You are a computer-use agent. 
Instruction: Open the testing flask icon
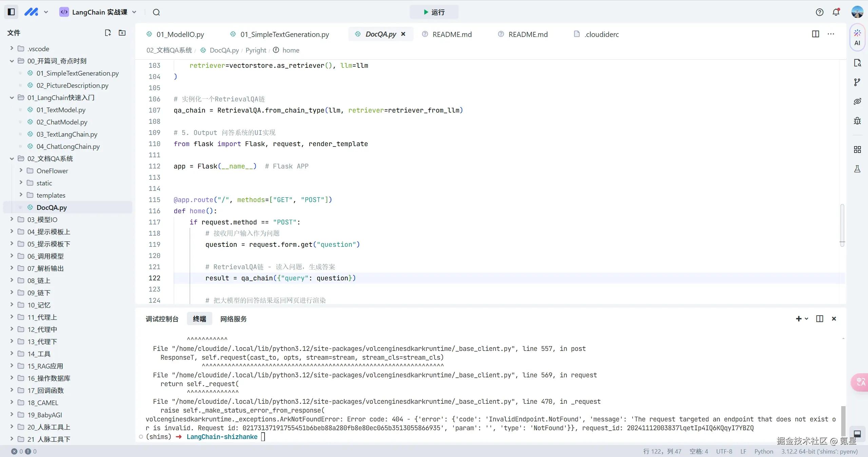pos(857,169)
